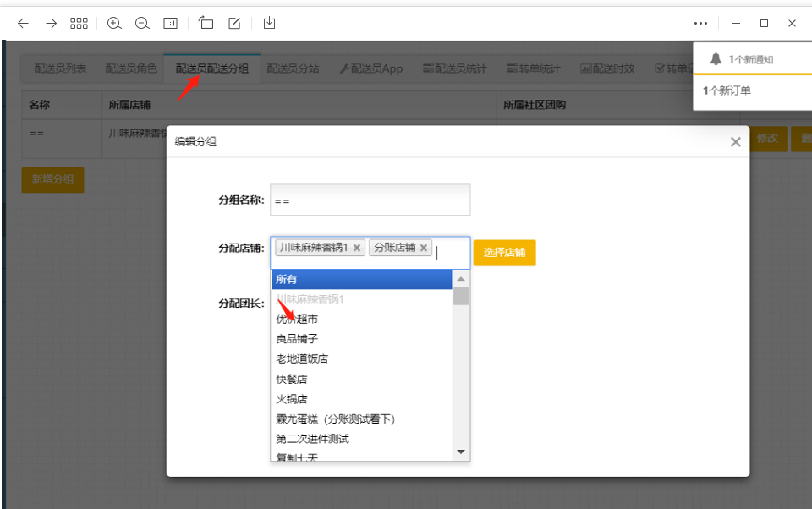This screenshot has height=509, width=812.
Task: Go to previous image with back arrow
Action: 23,24
